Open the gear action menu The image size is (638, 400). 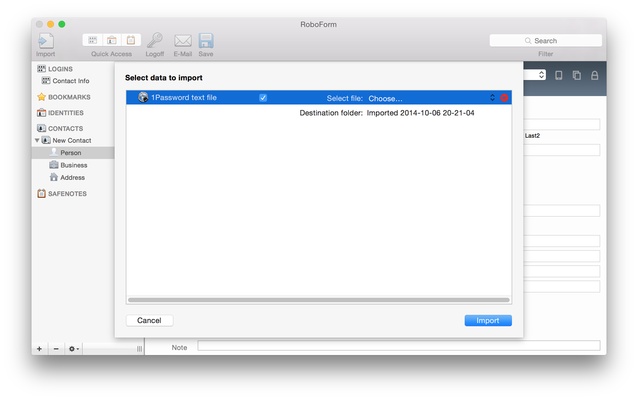(74, 349)
